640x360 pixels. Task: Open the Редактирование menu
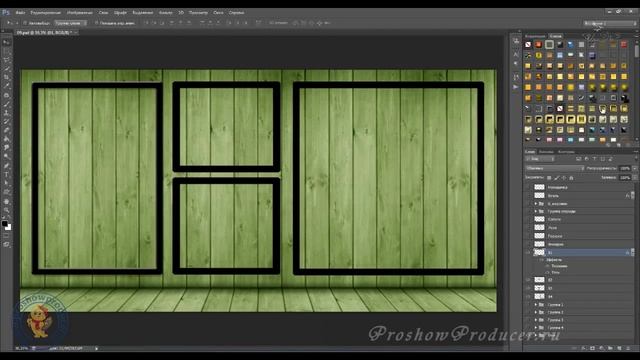pyautogui.click(x=45, y=13)
